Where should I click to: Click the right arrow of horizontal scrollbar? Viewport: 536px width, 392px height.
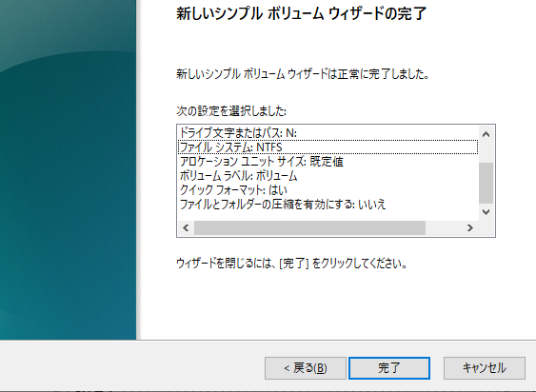click(x=470, y=227)
